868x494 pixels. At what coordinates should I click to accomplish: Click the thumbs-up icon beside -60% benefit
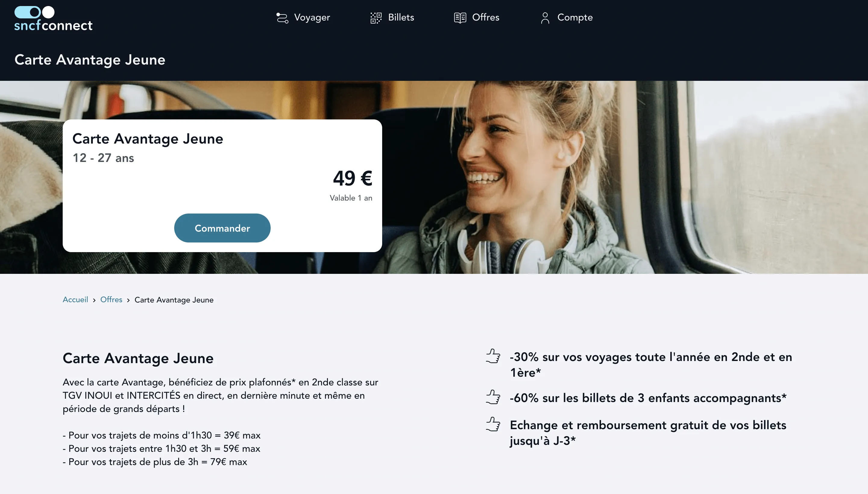pyautogui.click(x=493, y=397)
